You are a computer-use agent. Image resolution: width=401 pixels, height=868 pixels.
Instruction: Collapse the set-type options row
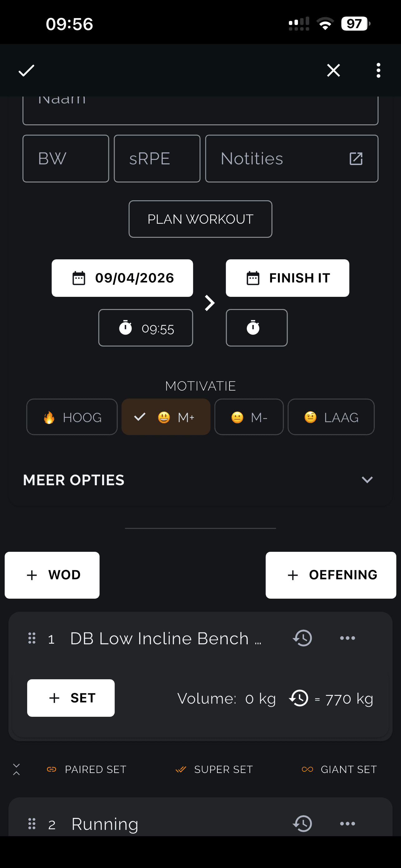click(16, 770)
